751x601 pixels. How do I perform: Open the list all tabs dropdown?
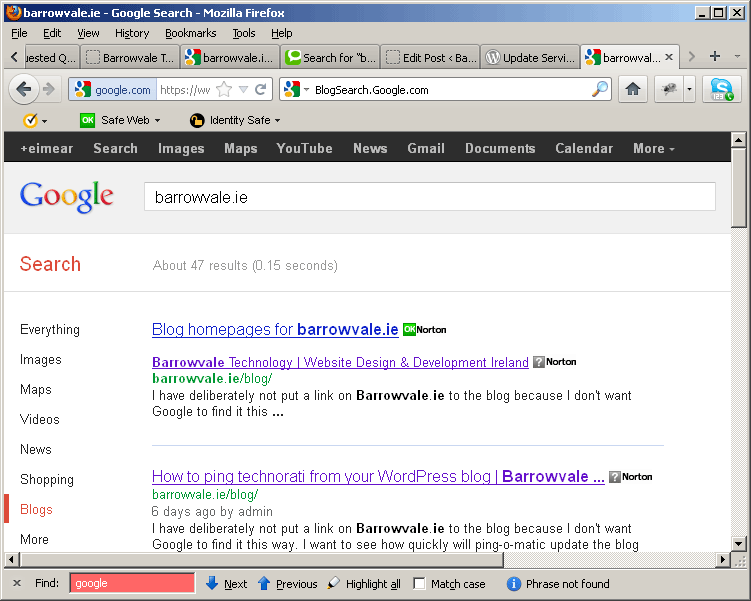point(737,57)
